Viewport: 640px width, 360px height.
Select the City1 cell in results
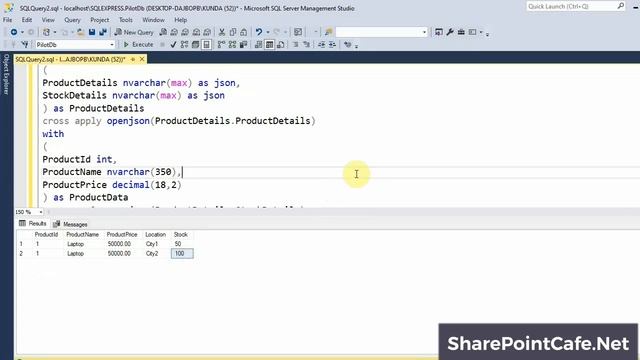pyautogui.click(x=152, y=244)
